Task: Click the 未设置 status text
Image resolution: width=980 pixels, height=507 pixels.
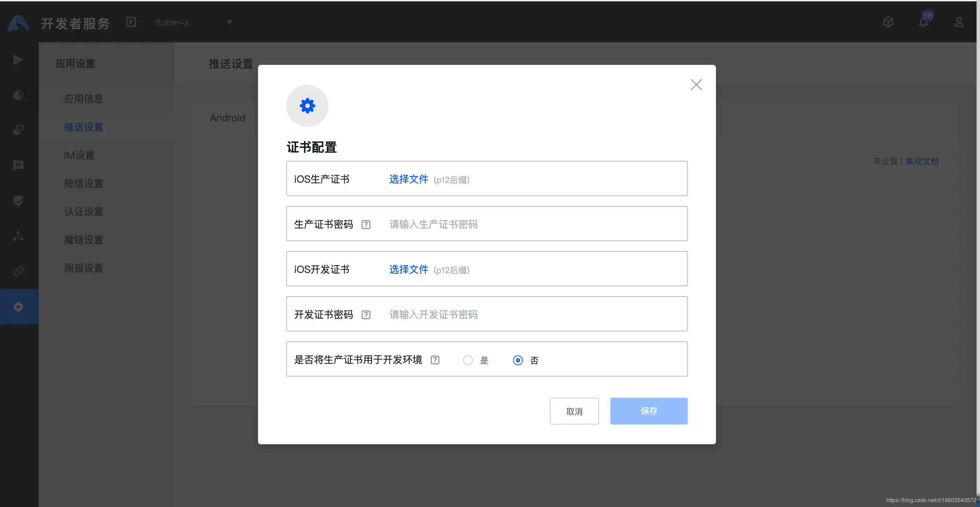Action: pyautogui.click(x=885, y=161)
